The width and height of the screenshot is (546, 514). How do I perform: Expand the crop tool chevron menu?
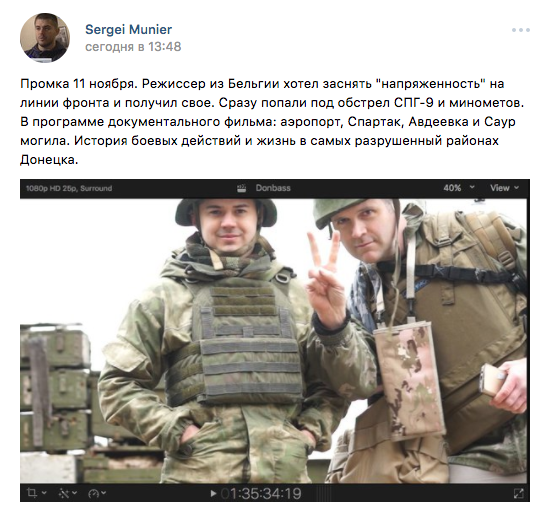click(44, 493)
